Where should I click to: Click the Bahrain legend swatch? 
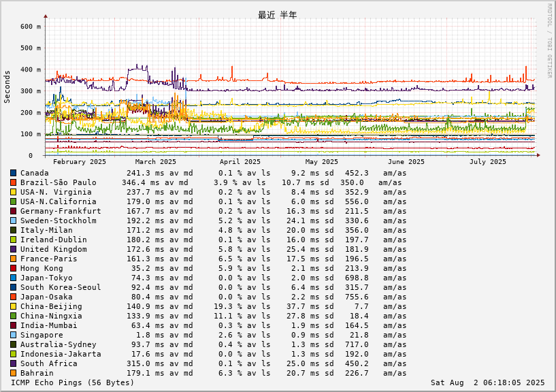13,373
